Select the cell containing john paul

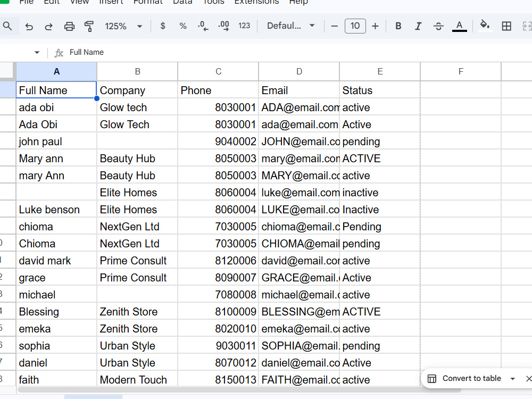coord(56,141)
